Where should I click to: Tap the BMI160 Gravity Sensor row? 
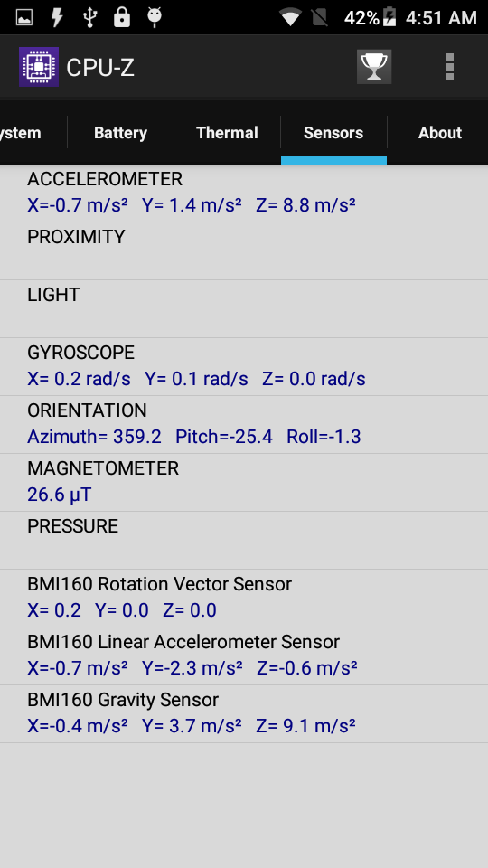244,713
